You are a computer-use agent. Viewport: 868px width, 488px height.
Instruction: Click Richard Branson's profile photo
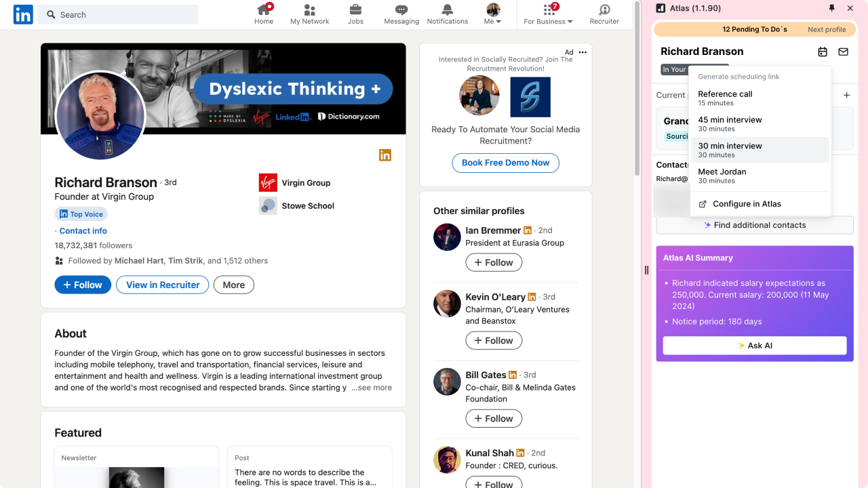click(x=100, y=115)
